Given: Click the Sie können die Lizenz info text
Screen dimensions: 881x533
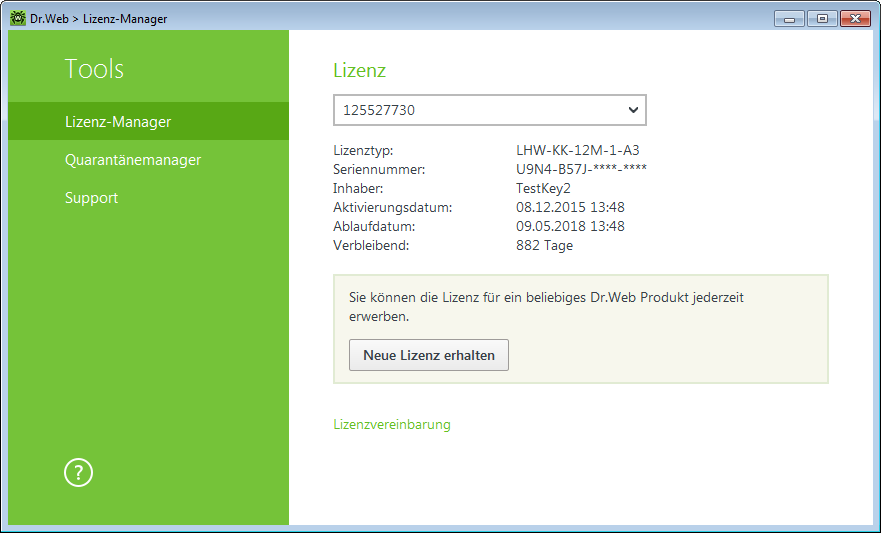Looking at the screenshot, I should pyautogui.click(x=546, y=307).
